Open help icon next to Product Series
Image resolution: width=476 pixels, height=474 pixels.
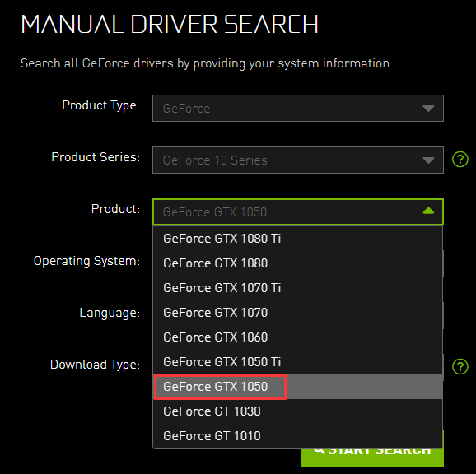click(460, 159)
